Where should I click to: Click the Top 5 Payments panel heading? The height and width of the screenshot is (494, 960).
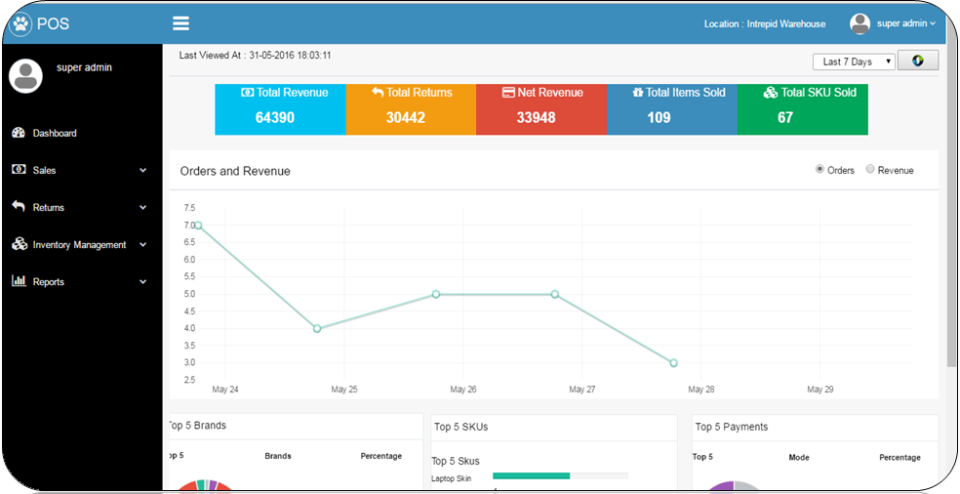(x=731, y=427)
